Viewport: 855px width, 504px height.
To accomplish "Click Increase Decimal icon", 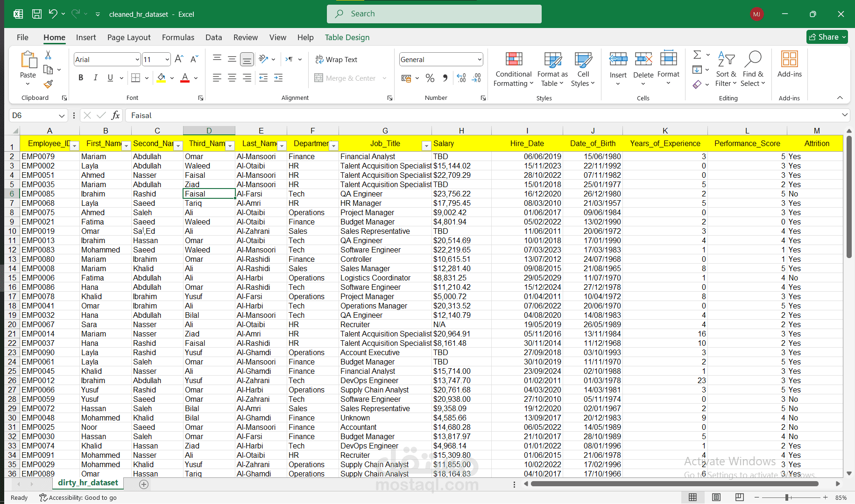I will click(461, 78).
